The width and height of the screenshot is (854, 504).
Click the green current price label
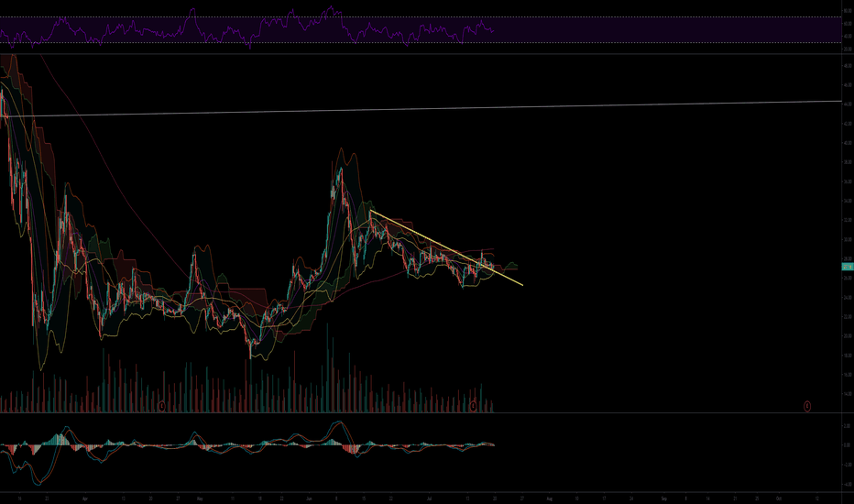[848, 267]
